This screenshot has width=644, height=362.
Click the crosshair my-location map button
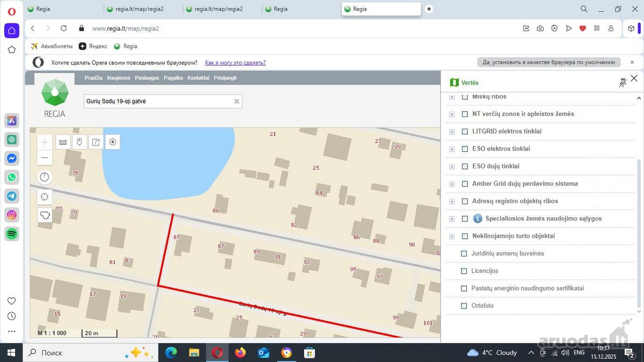[45, 197]
